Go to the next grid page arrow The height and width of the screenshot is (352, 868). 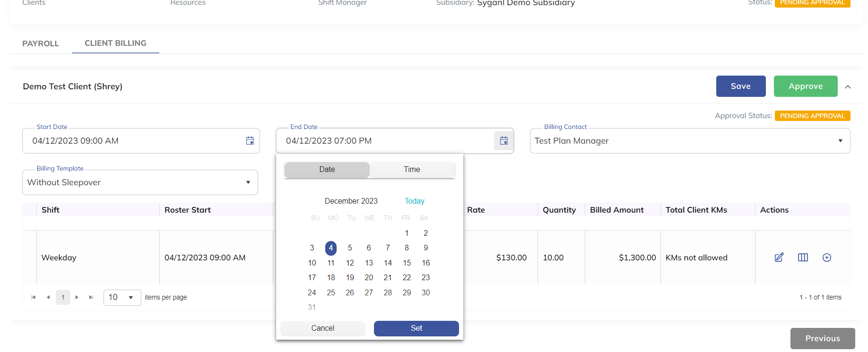pos(77,297)
